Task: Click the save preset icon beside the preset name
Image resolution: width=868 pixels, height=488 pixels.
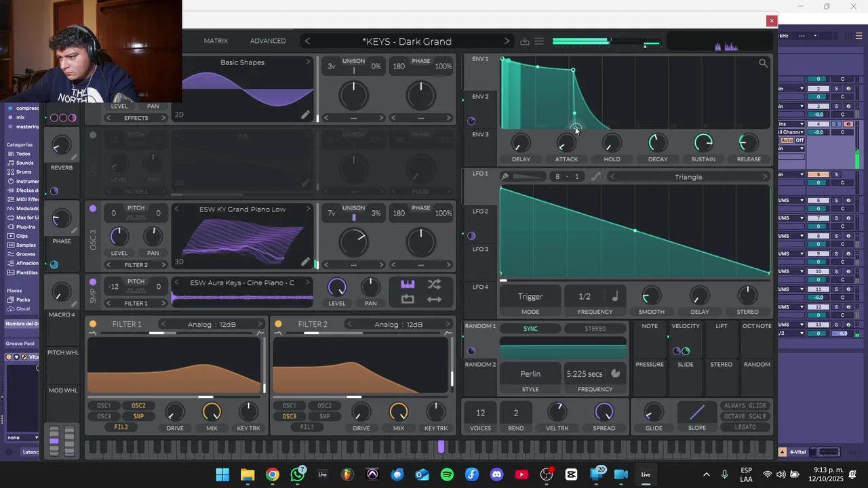Action: [525, 41]
